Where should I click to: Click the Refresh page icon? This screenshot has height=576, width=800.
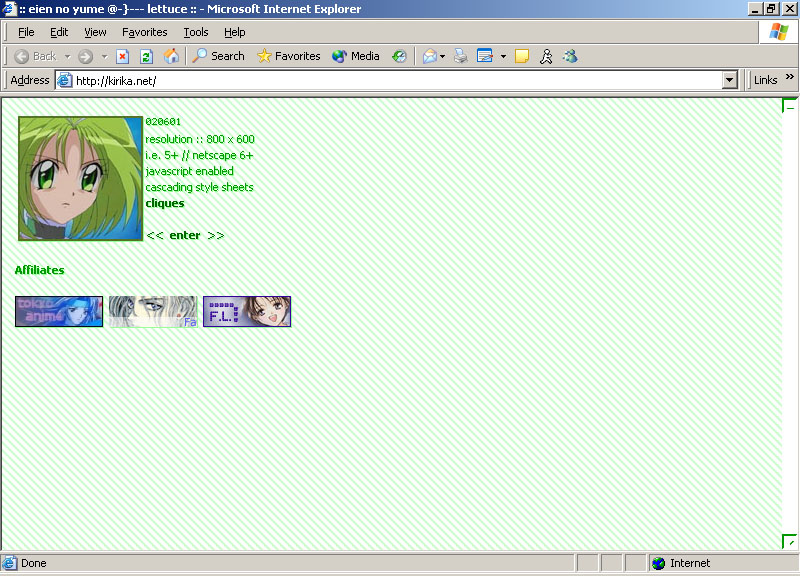(x=146, y=56)
